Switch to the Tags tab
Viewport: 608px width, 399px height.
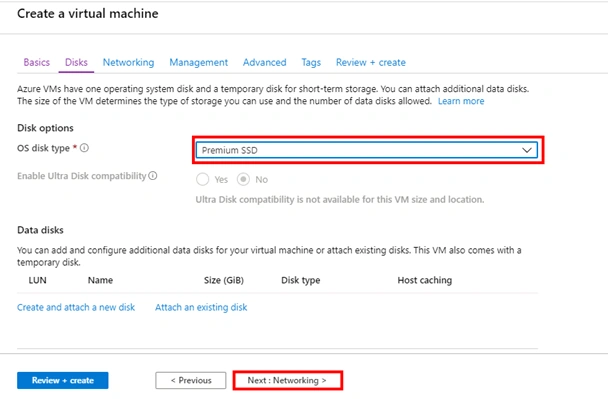311,62
